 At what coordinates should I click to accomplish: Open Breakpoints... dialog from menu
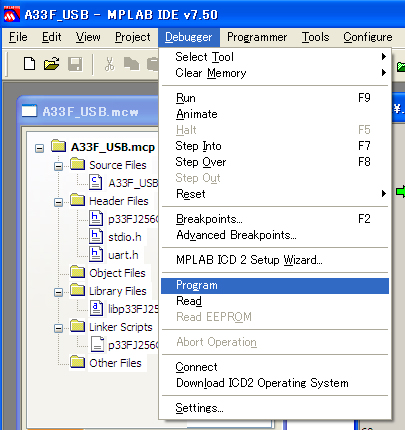coord(275,219)
